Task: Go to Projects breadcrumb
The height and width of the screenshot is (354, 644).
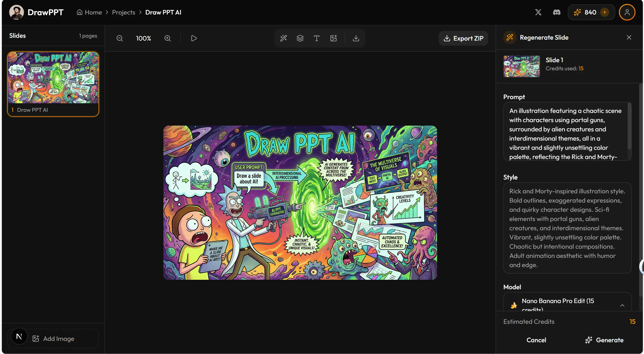Action: pyautogui.click(x=124, y=12)
